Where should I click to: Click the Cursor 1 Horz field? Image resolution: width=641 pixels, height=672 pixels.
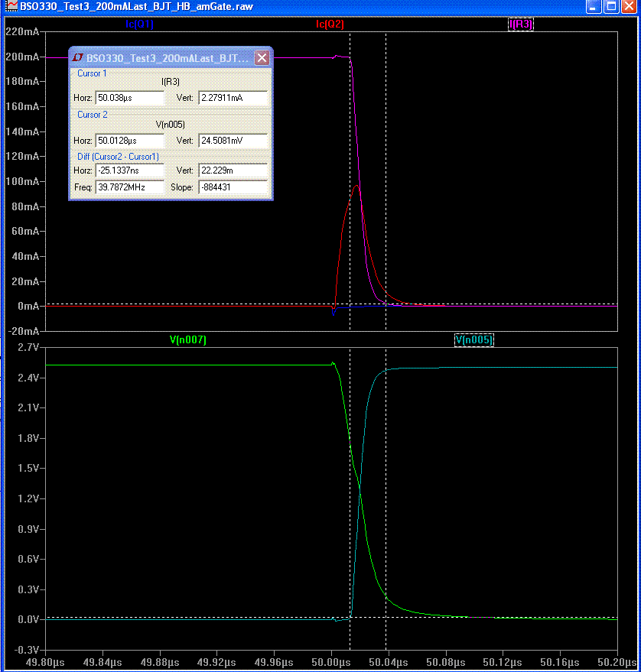(x=129, y=98)
